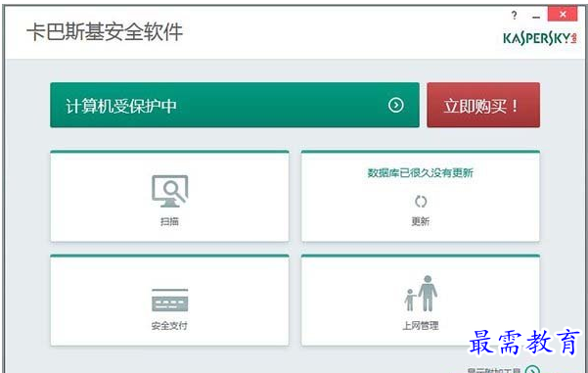Expand the protection status arrow circle
This screenshot has width=588, height=373.
396,105
